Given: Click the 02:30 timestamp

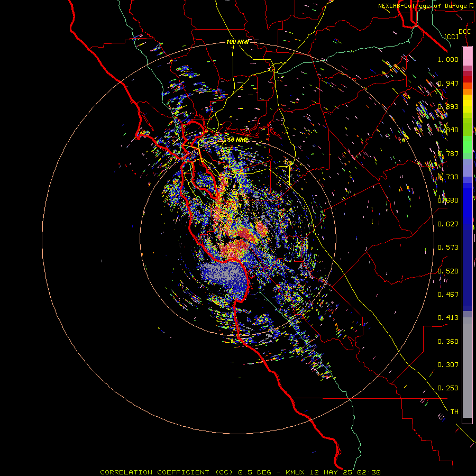Looking at the screenshot, I should pyautogui.click(x=369, y=472).
